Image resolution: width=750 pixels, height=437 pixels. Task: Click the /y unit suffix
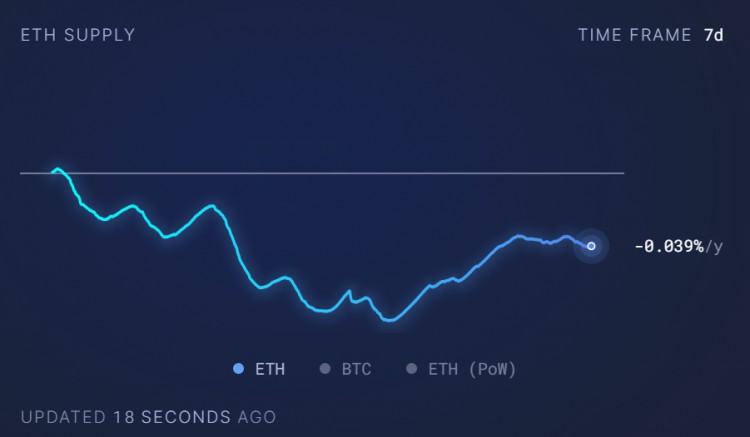click(x=714, y=246)
